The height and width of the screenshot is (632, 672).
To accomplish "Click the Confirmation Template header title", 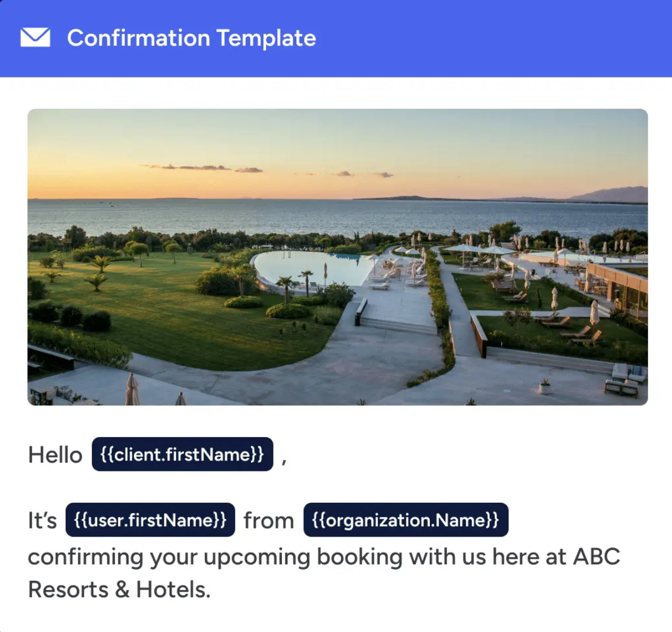I will 192,38.
